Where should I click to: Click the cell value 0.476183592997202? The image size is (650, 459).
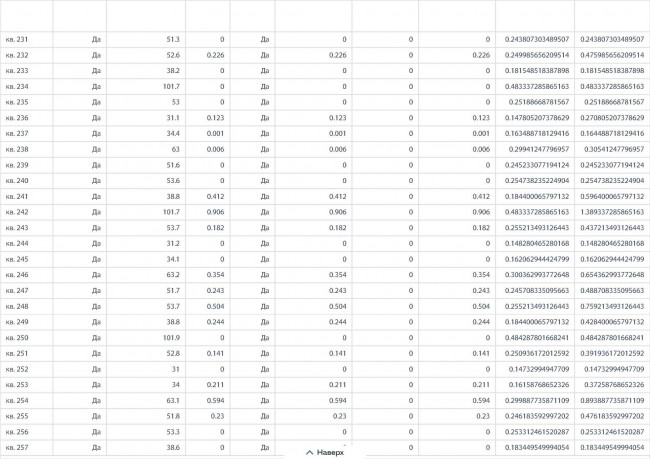point(612,416)
